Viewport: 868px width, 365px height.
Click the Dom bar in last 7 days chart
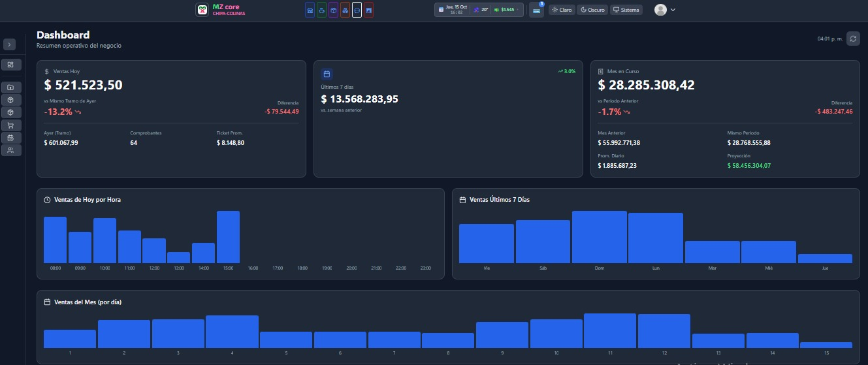[600, 237]
